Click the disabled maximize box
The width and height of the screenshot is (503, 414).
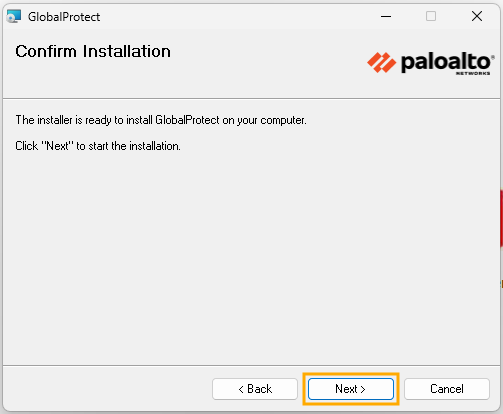click(x=431, y=16)
